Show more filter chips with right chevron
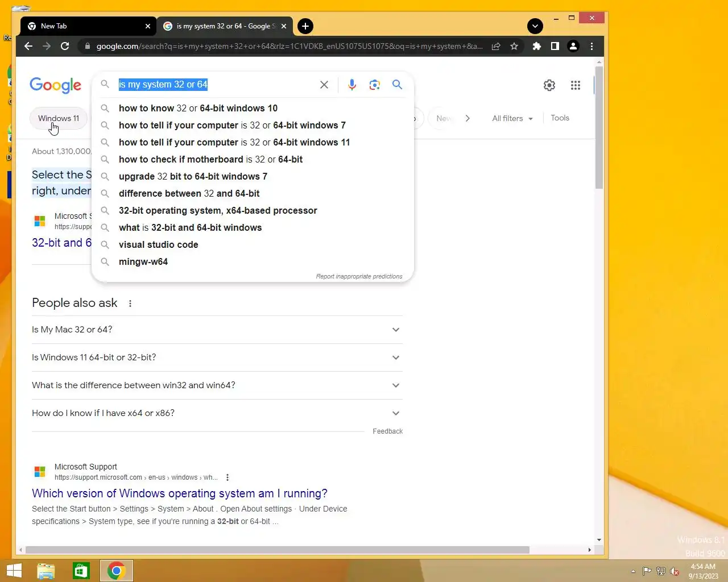The height and width of the screenshot is (582, 728). [468, 118]
